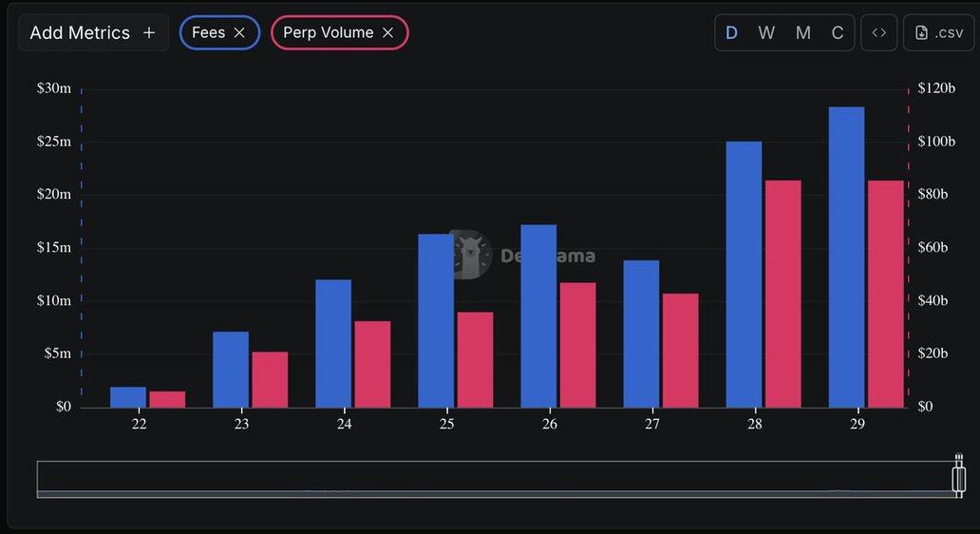The image size is (980, 534).
Task: Click the blue Fees bar for day 25
Action: (436, 320)
